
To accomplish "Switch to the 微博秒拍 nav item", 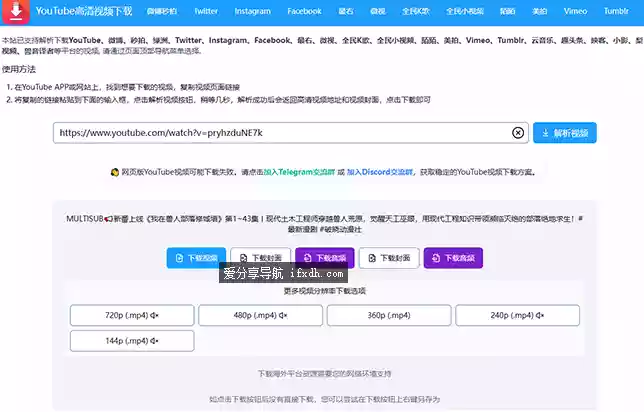I will (x=162, y=12).
